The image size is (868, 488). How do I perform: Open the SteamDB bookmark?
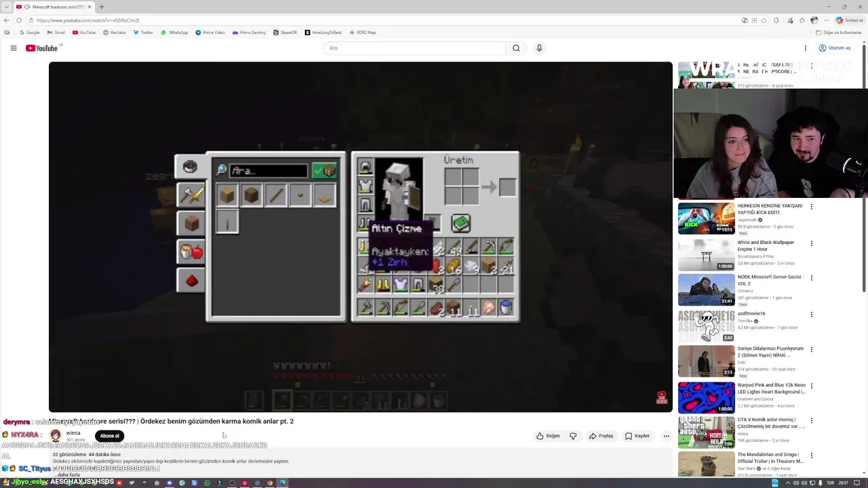click(285, 33)
